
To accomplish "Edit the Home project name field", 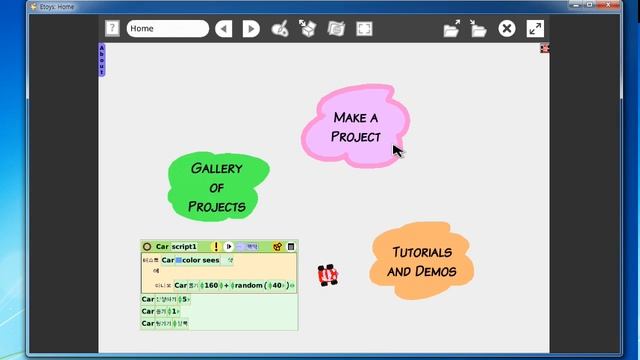I will point(168,29).
